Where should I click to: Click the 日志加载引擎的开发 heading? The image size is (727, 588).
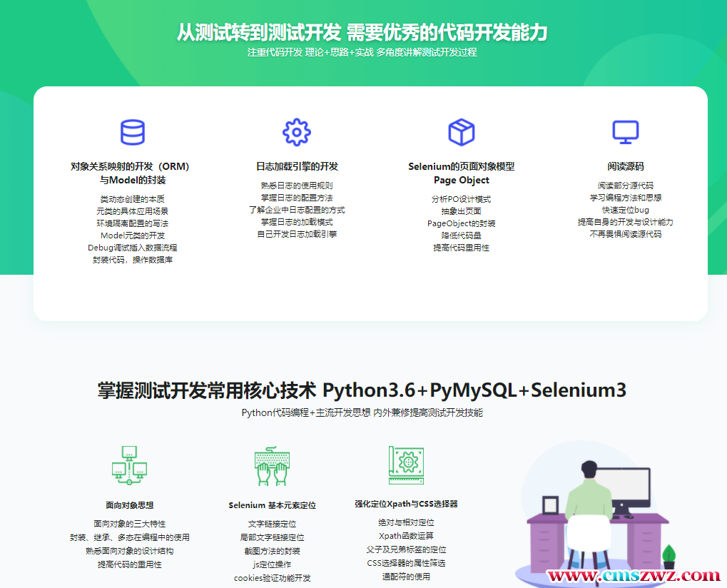(x=297, y=166)
